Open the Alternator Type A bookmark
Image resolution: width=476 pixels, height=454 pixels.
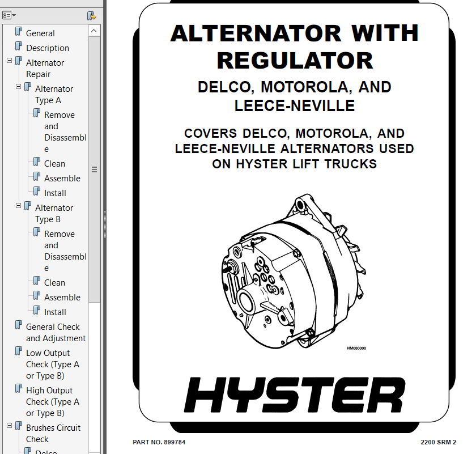(54, 95)
